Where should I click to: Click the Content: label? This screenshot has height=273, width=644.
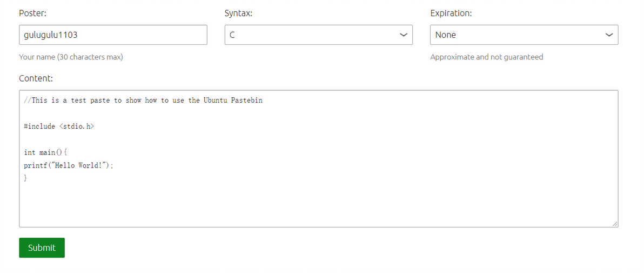tap(36, 78)
